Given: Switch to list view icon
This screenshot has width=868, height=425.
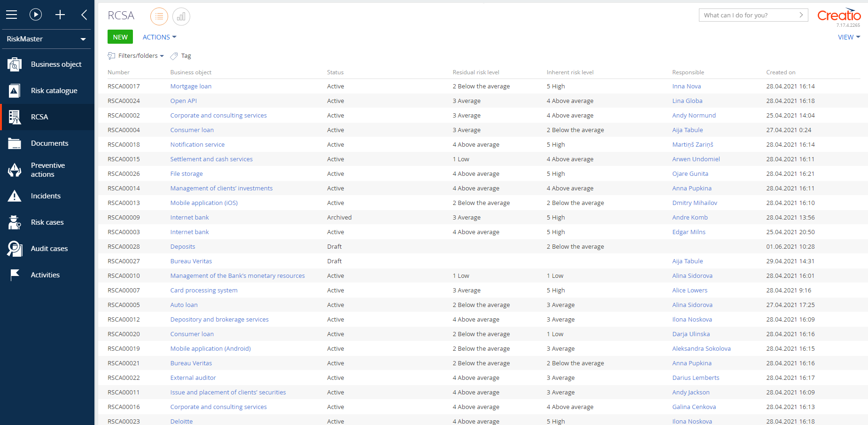Looking at the screenshot, I should (x=159, y=16).
